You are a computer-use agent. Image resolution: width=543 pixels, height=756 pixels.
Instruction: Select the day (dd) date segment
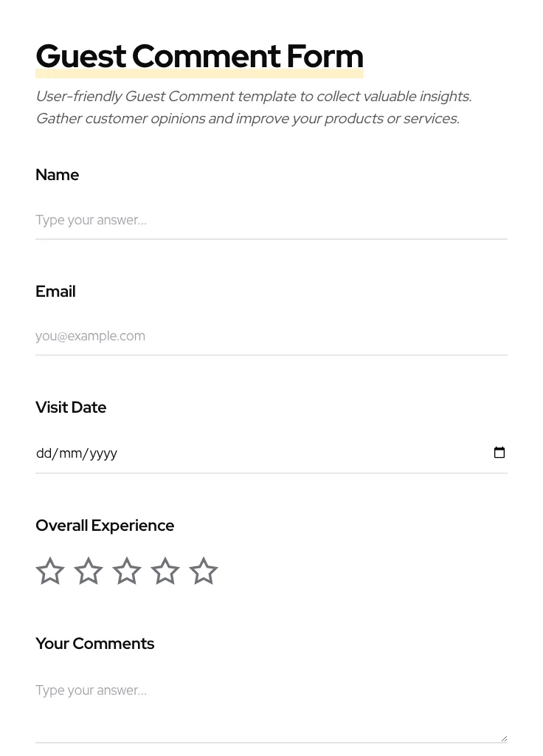(x=44, y=453)
